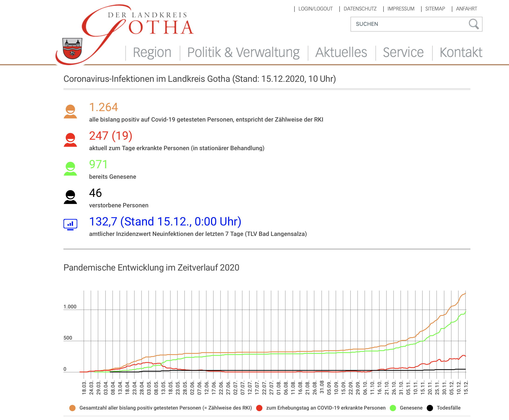Click the Pandemische Entwicklung im Zeitverlauf heading
This screenshot has width=509, height=420.
point(151,268)
